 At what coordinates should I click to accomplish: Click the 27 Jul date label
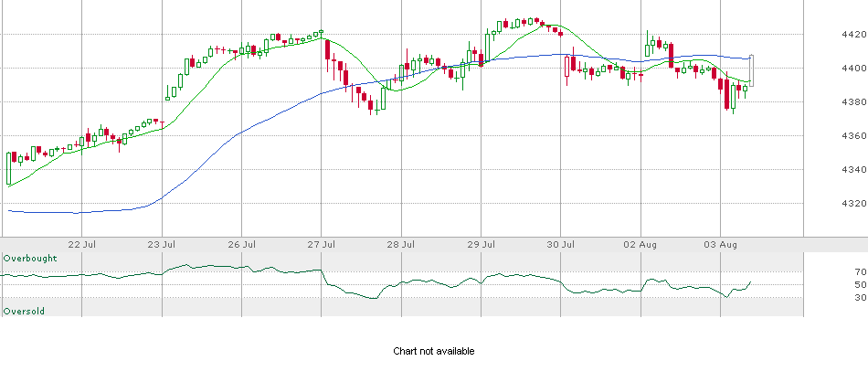[322, 245]
